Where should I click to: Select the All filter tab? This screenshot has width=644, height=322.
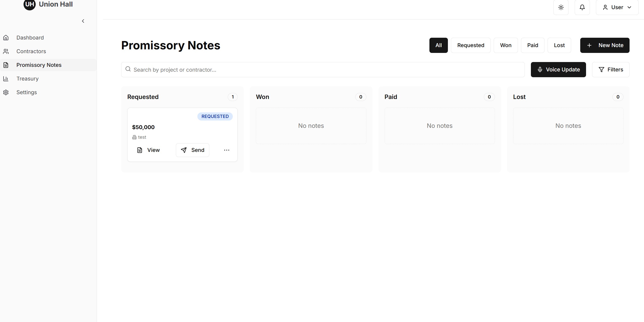pyautogui.click(x=438, y=45)
